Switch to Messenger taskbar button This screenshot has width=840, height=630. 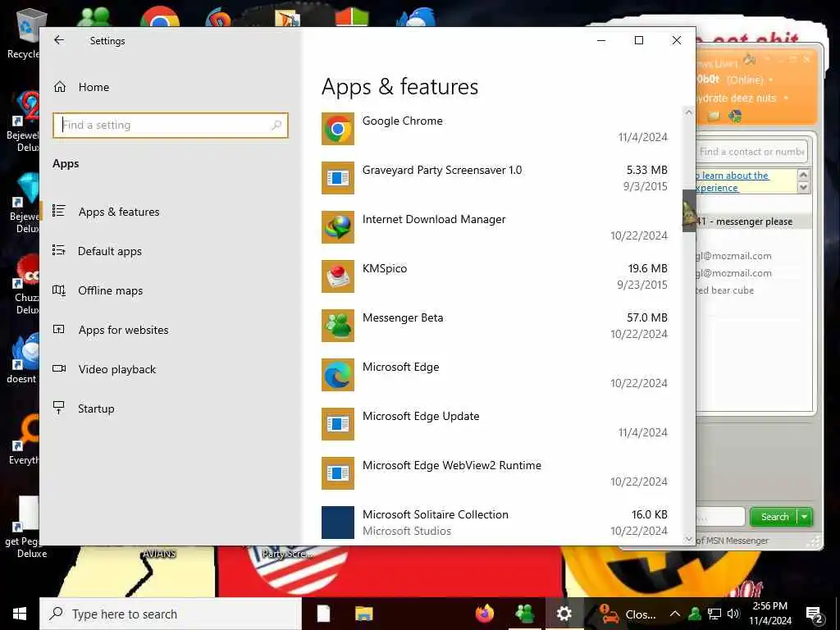524,614
